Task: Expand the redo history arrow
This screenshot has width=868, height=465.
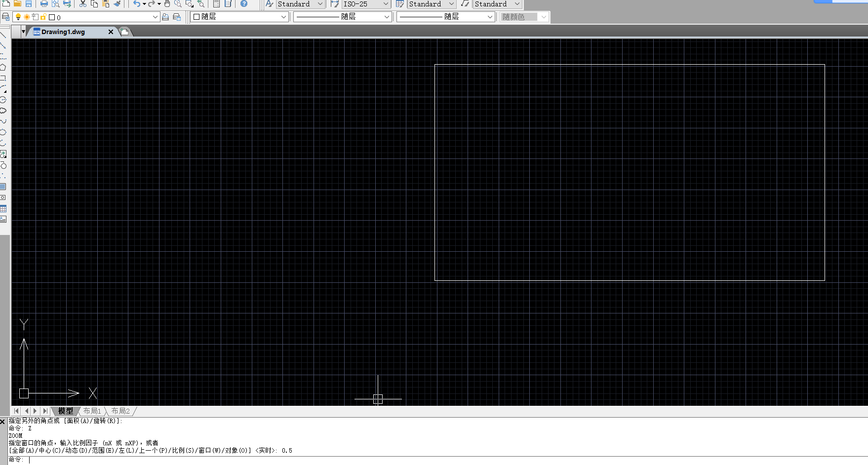Action: pos(159,4)
